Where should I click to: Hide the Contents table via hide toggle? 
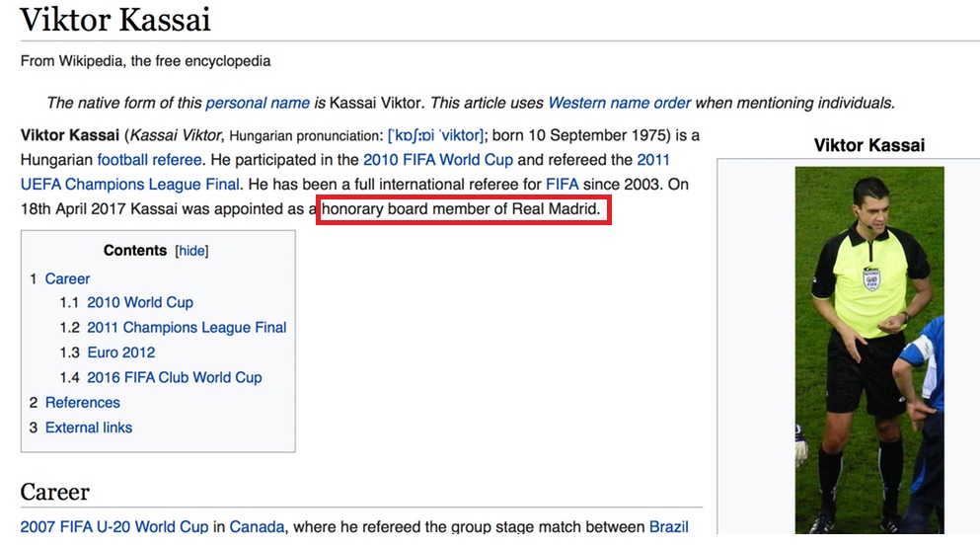click(191, 251)
